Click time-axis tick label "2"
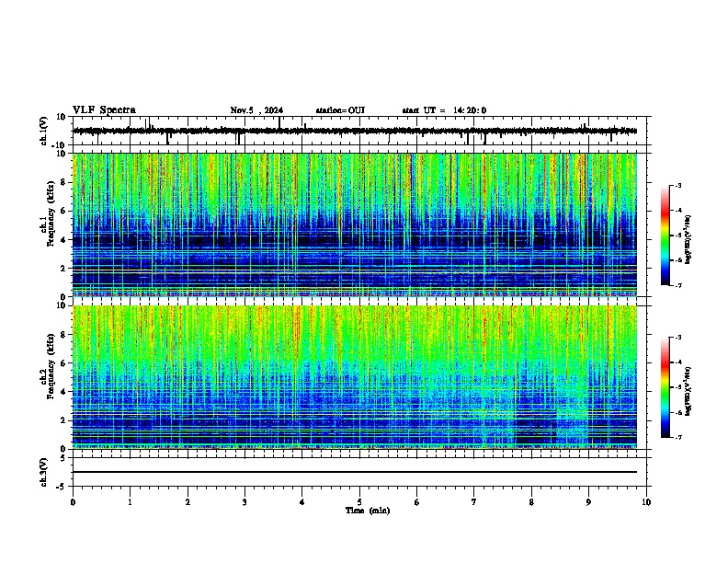This screenshot has height=563, width=728. point(188,502)
